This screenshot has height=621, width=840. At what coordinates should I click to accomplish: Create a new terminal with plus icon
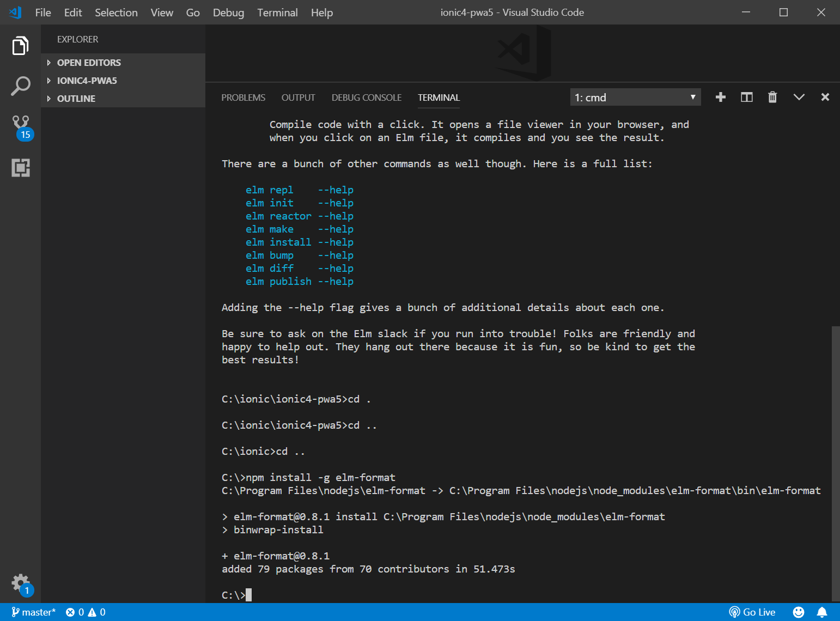pyautogui.click(x=720, y=97)
